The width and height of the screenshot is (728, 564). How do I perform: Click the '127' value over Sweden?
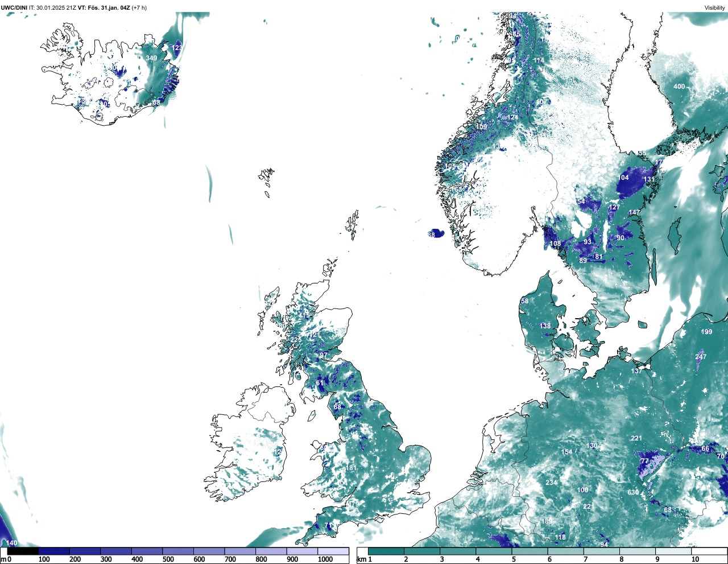point(614,208)
